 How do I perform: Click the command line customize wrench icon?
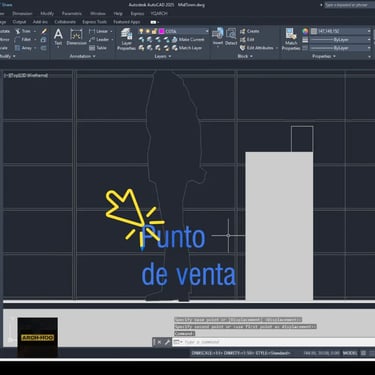pyautogui.click(x=167, y=342)
